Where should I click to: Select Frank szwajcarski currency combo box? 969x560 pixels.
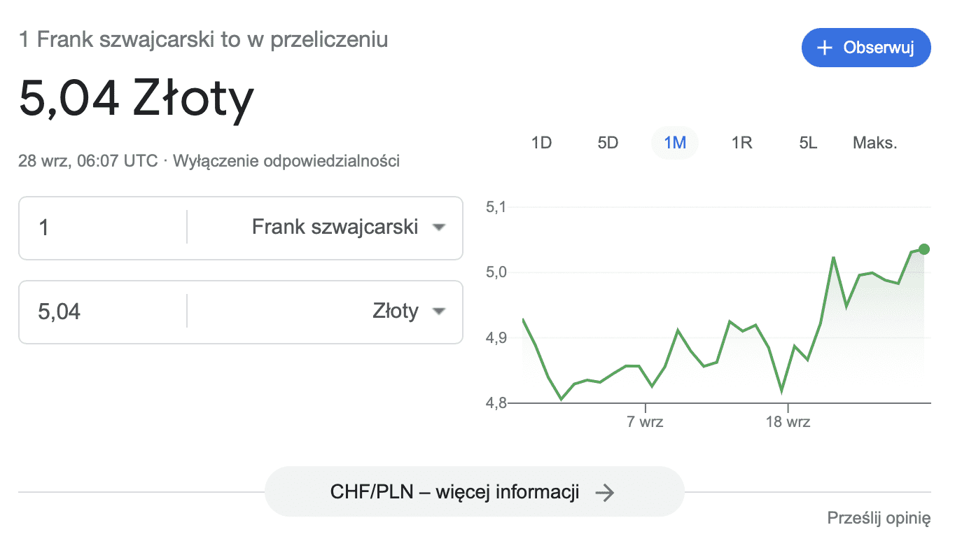(325, 227)
